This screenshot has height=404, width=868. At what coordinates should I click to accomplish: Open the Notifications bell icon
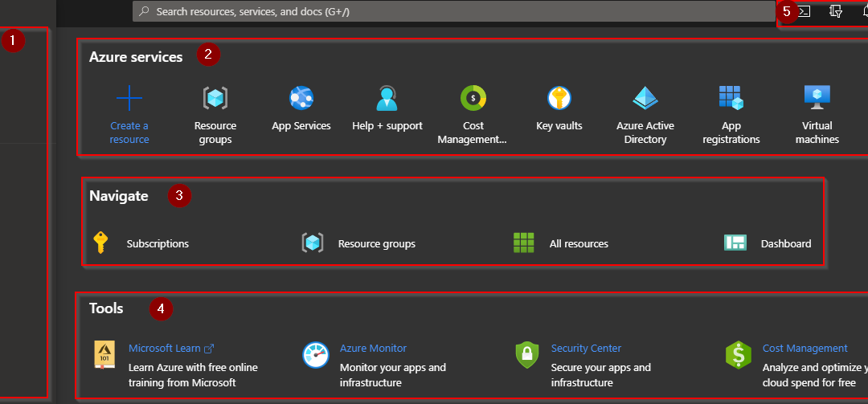[862, 11]
